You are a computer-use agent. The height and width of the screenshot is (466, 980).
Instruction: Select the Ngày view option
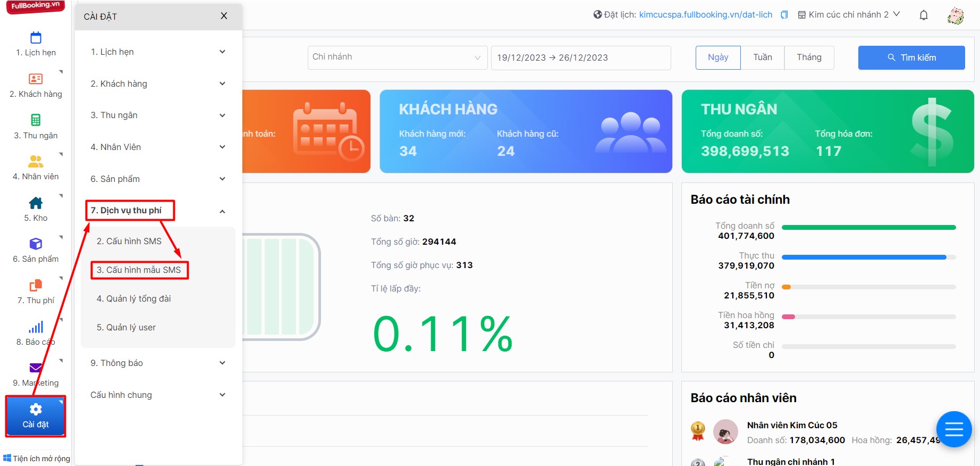pyautogui.click(x=717, y=57)
